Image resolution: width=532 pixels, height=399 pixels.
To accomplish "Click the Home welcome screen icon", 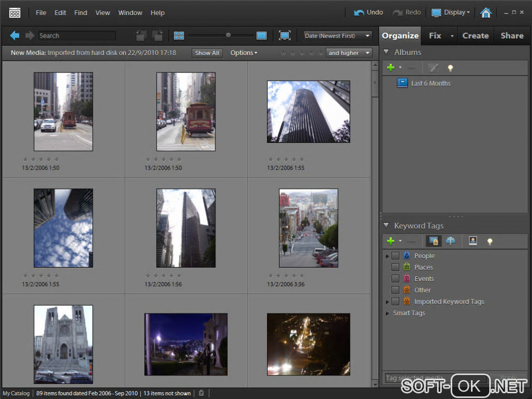I will point(486,13).
